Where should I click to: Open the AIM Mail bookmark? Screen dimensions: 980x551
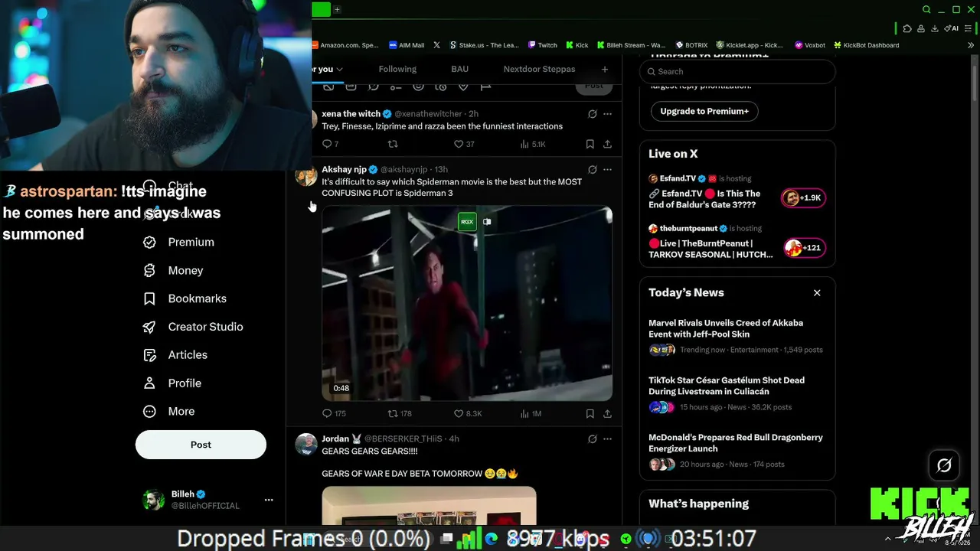407,45
